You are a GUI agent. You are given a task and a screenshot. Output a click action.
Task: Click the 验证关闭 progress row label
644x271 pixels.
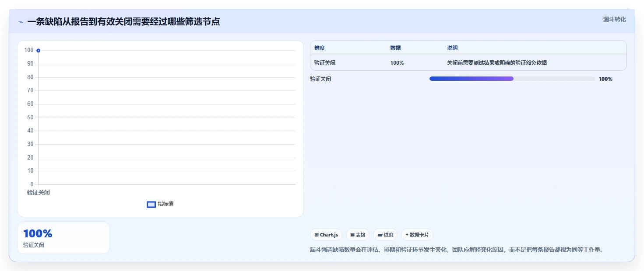(320, 79)
